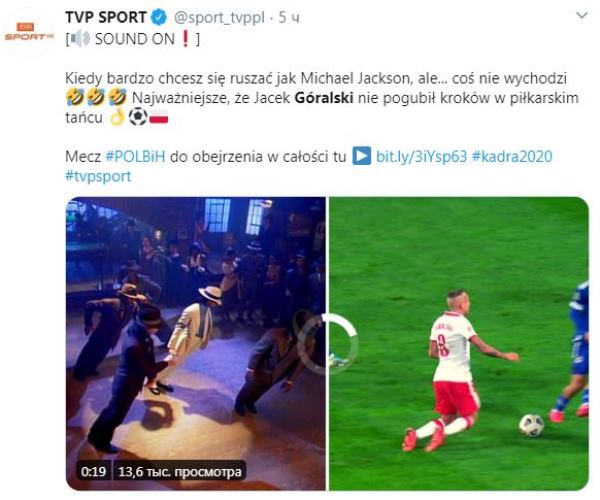Click the OK hand emoji
600x500 pixels.
click(x=117, y=117)
